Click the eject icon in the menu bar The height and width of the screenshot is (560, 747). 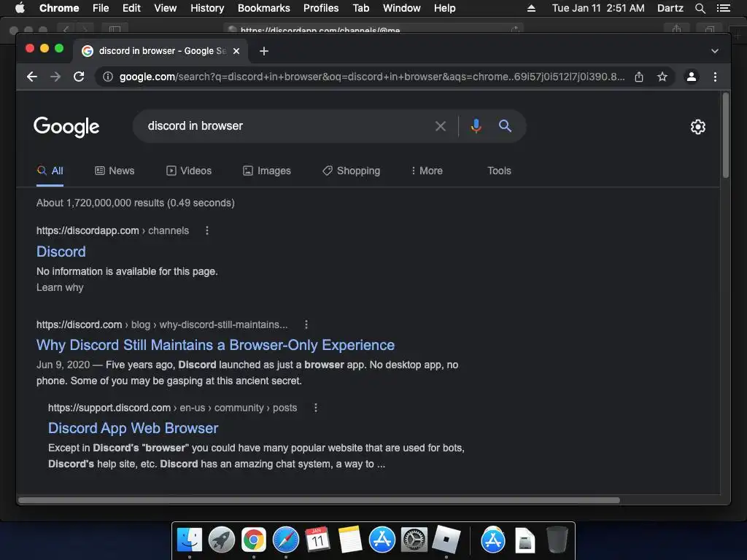[x=531, y=8]
